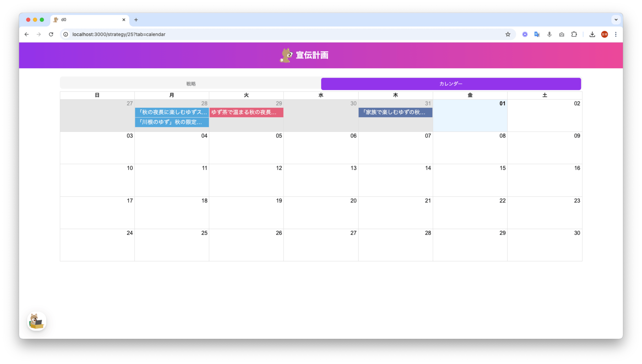Click the purple-blue 「家族で楽しむゆずの秋 event
642x364 pixels.
point(395,112)
